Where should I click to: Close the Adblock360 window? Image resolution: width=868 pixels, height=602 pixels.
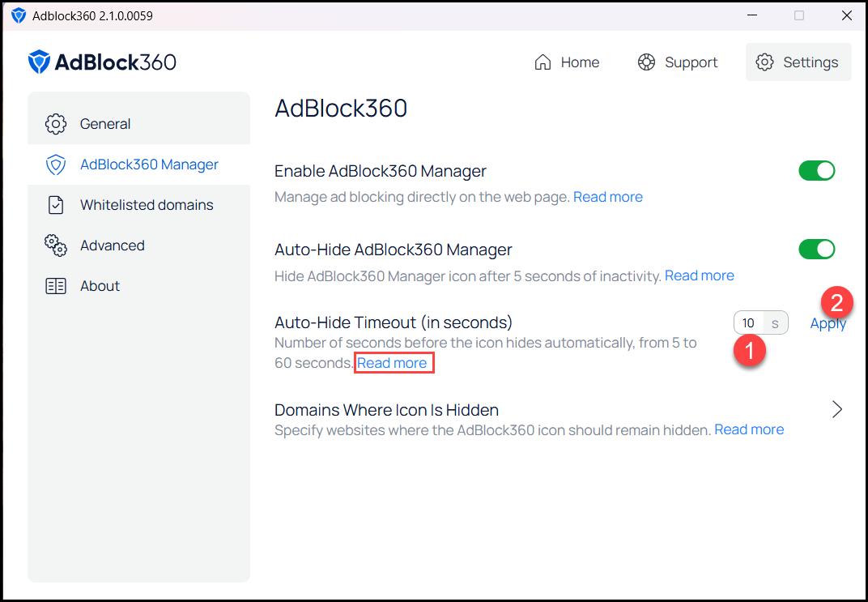(846, 15)
